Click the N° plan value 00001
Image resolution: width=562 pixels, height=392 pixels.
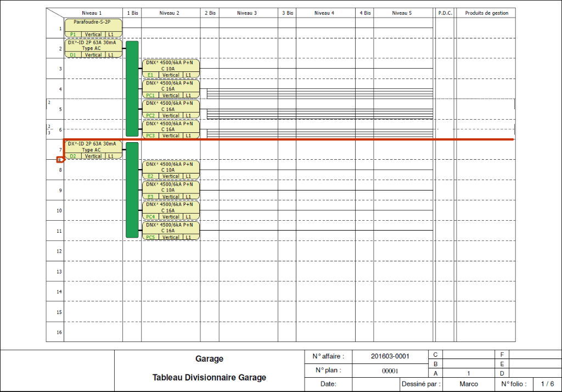[390, 371]
